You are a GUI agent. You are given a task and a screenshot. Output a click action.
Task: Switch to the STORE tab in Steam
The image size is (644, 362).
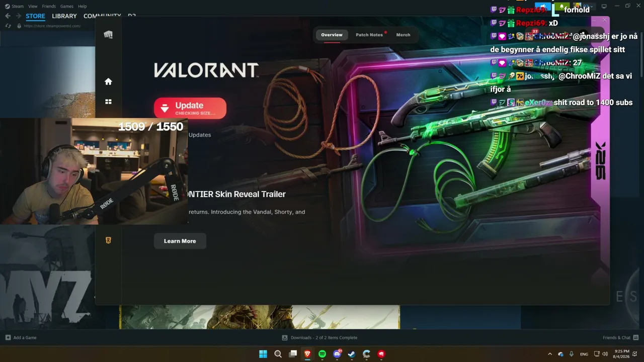[x=35, y=16]
